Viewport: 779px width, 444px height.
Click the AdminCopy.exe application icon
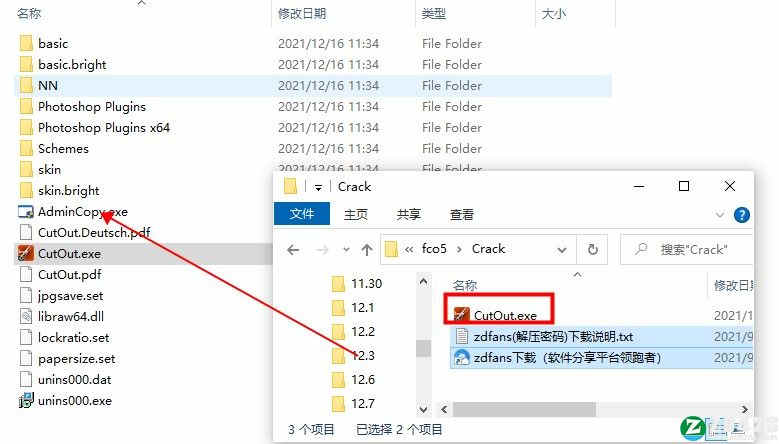26,212
